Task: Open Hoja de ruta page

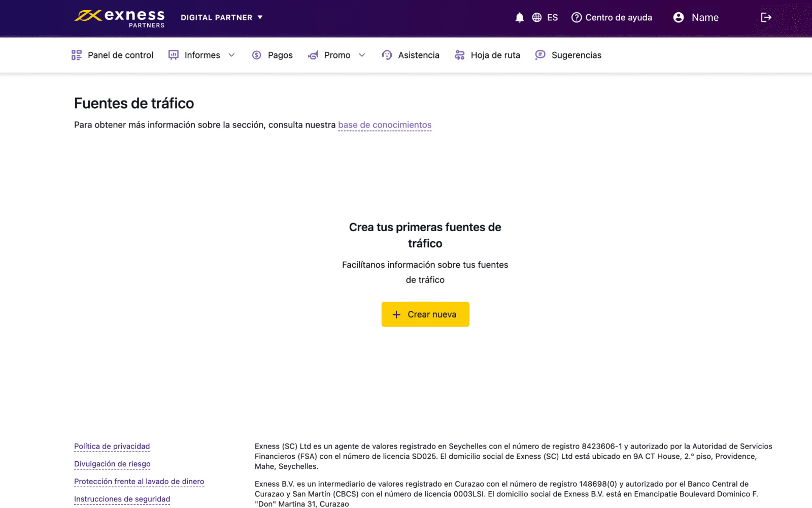Action: tap(487, 55)
